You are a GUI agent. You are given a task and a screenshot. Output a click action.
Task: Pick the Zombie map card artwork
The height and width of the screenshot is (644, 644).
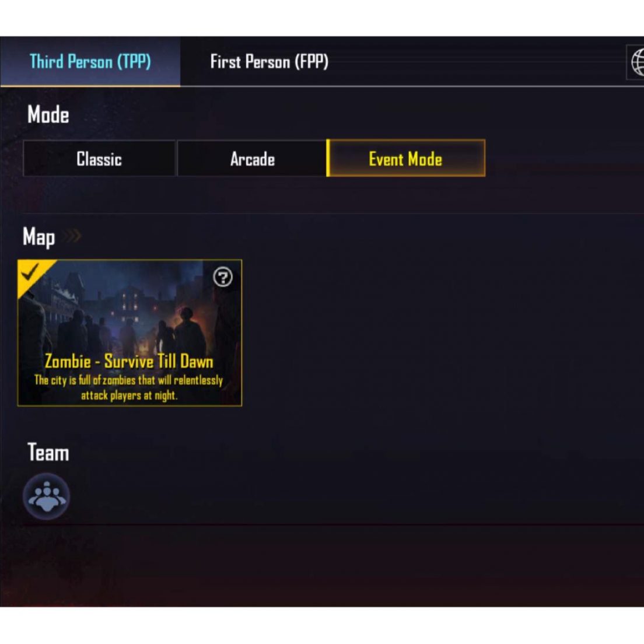coord(129,332)
